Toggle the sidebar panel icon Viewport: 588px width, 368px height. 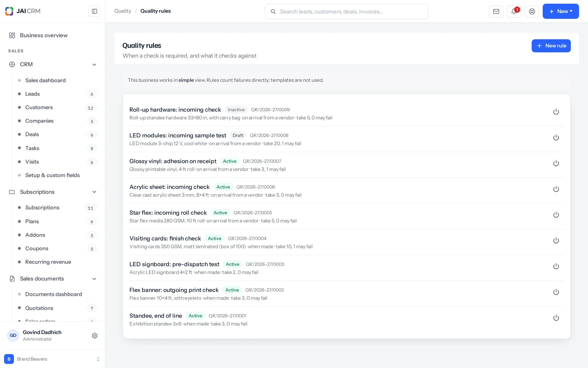pos(94,11)
